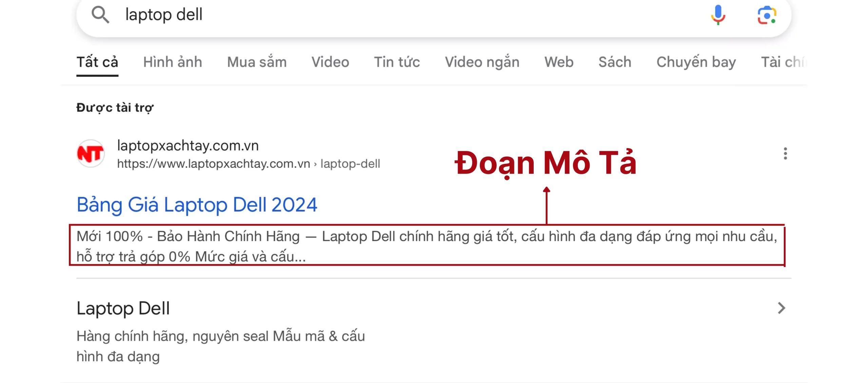
Task: Click the laptopxachtay.com.vn URL breadcrumb
Action: [x=248, y=164]
